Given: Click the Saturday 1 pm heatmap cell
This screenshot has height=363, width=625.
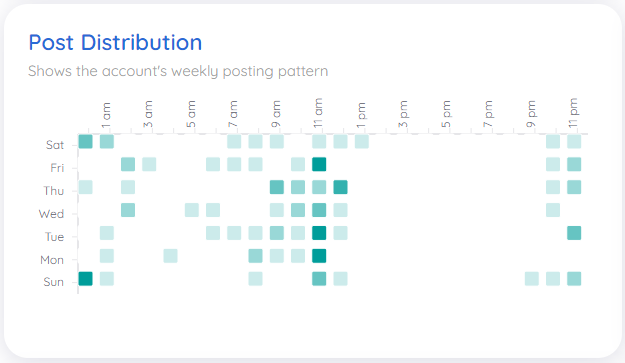Looking at the screenshot, I should coord(362,141).
